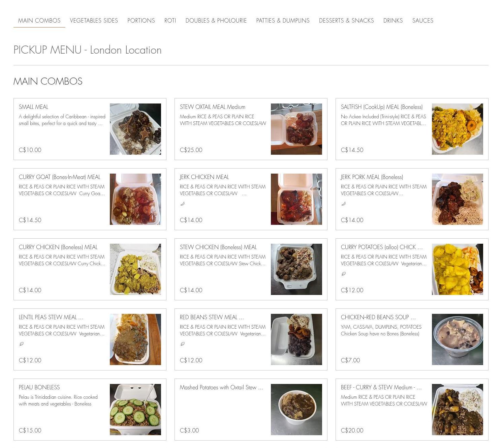Select the Drinks tab

pos(393,21)
